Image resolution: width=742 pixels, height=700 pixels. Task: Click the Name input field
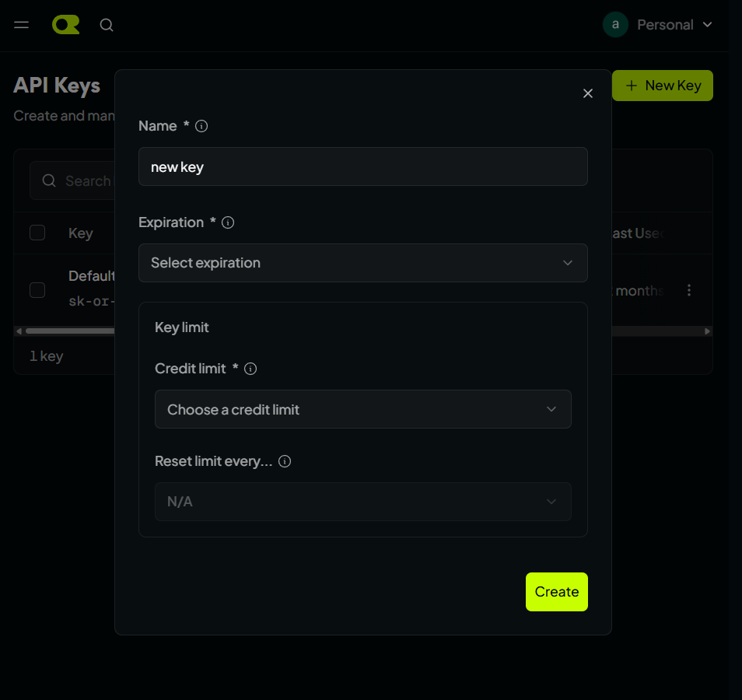click(x=363, y=166)
